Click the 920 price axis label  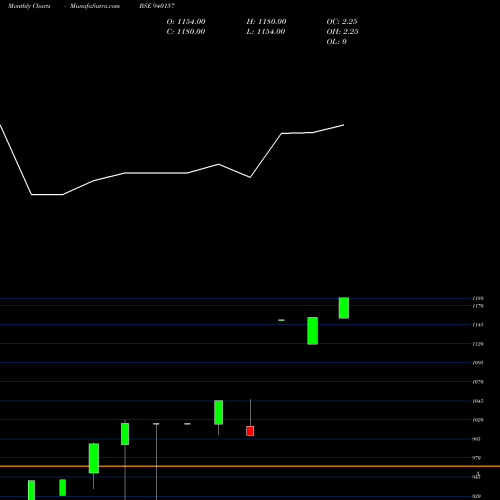476,496
